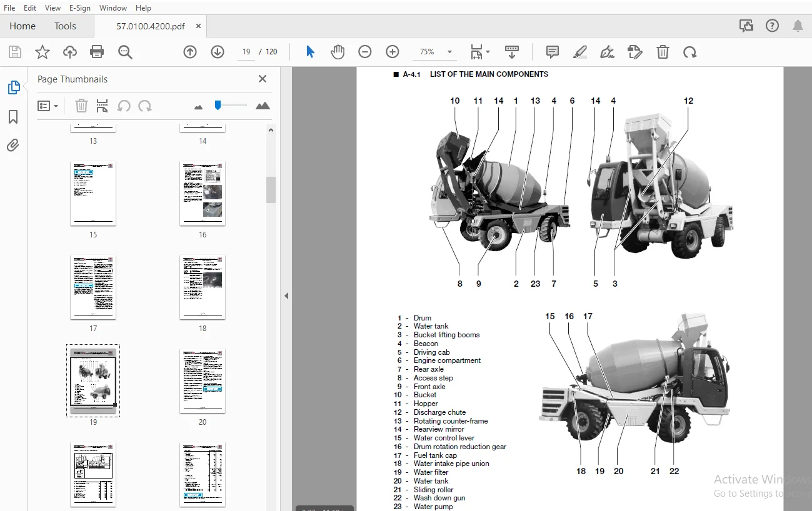
Task: Print the document using printer icon
Action: [x=97, y=52]
